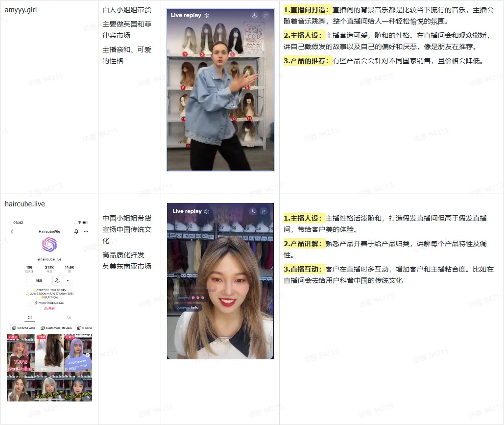Toggle sound icon on amyyy.girl Live replay
Image resolution: width=504 pixels, height=425 pixels.
coord(207,16)
